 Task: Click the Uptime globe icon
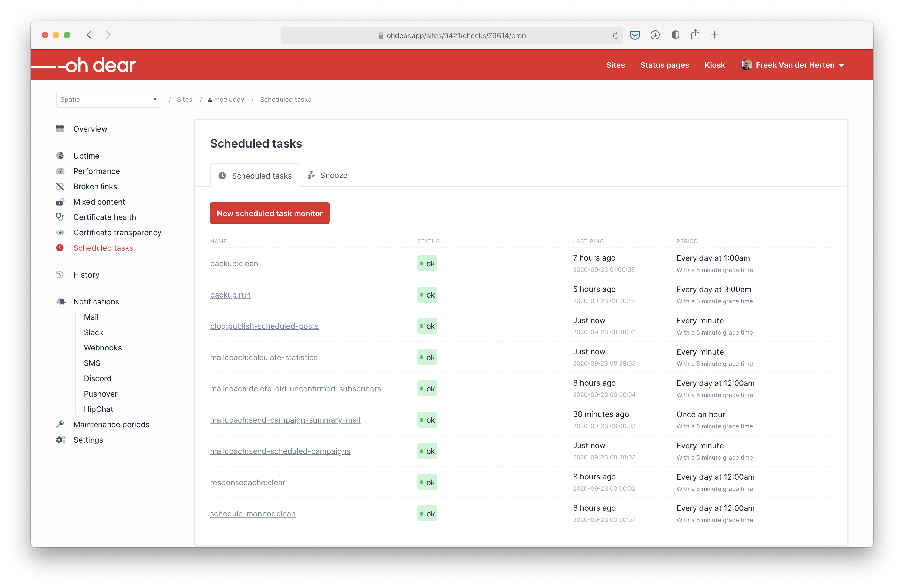(60, 156)
